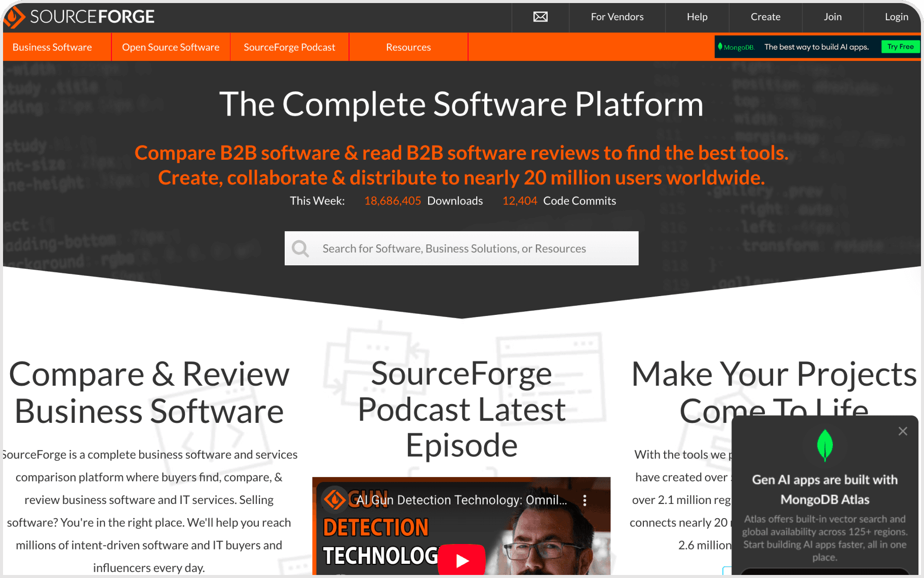Open the For Vendors menu
The width and height of the screenshot is (924, 578).
point(617,17)
